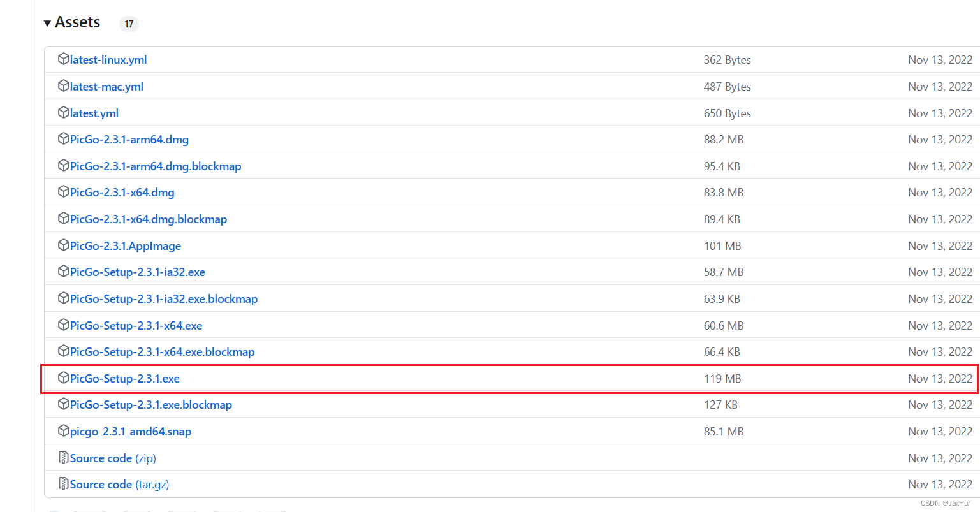Click the 89.4 KB size text

point(722,219)
